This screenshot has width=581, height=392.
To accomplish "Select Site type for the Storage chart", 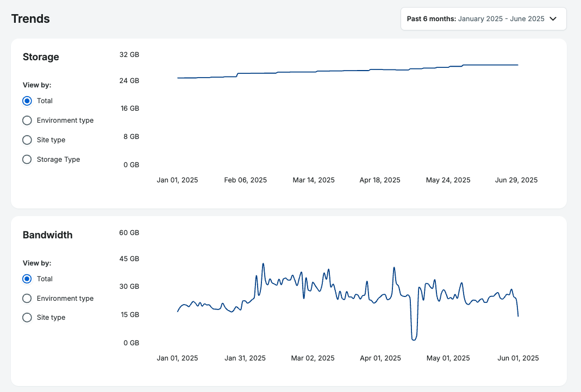I will (27, 140).
